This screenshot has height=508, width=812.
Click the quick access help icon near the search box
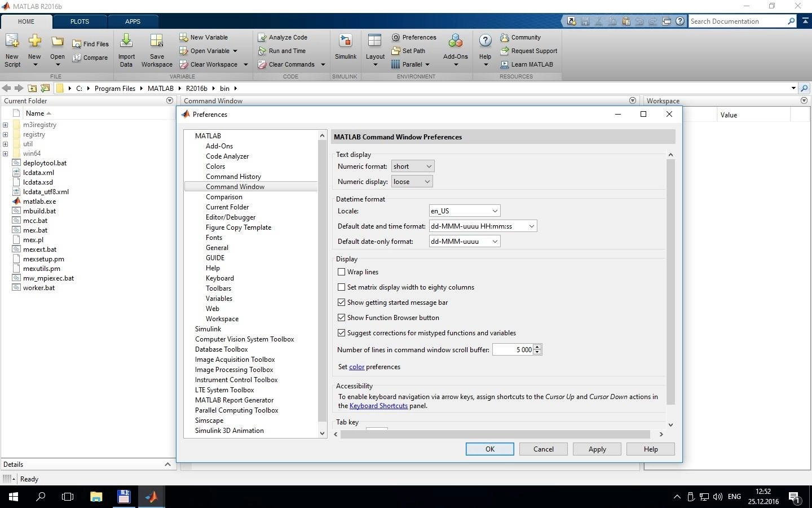coord(680,21)
